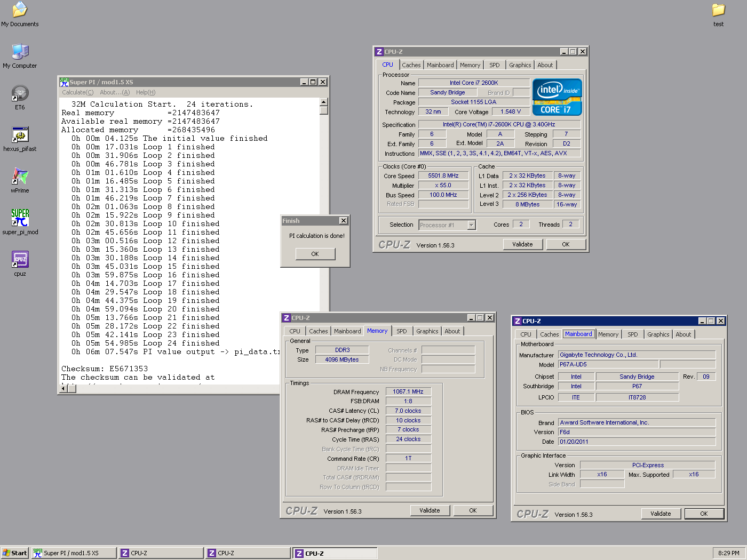Select Caches tab in the Mainboard window
The image size is (747, 560).
click(x=550, y=334)
